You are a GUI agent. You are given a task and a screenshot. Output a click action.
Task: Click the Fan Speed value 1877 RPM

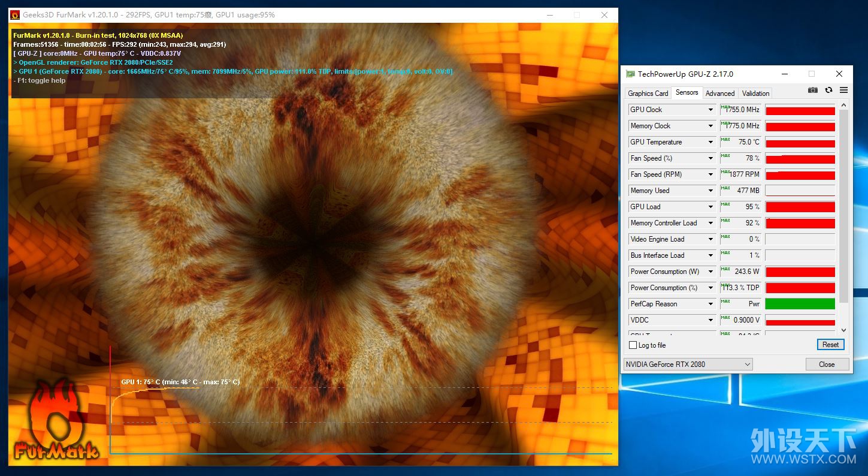point(740,174)
